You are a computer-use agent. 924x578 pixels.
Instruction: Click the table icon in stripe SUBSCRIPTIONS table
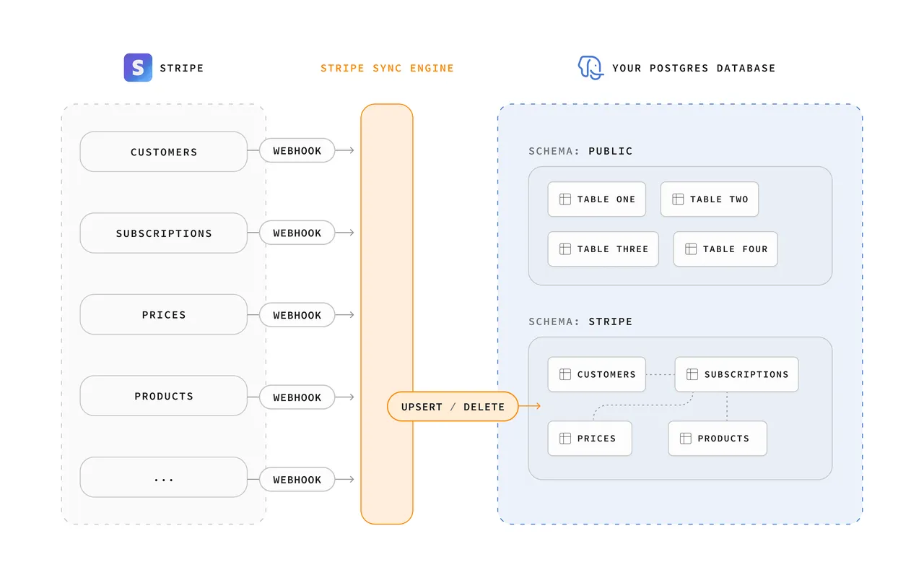(x=692, y=374)
